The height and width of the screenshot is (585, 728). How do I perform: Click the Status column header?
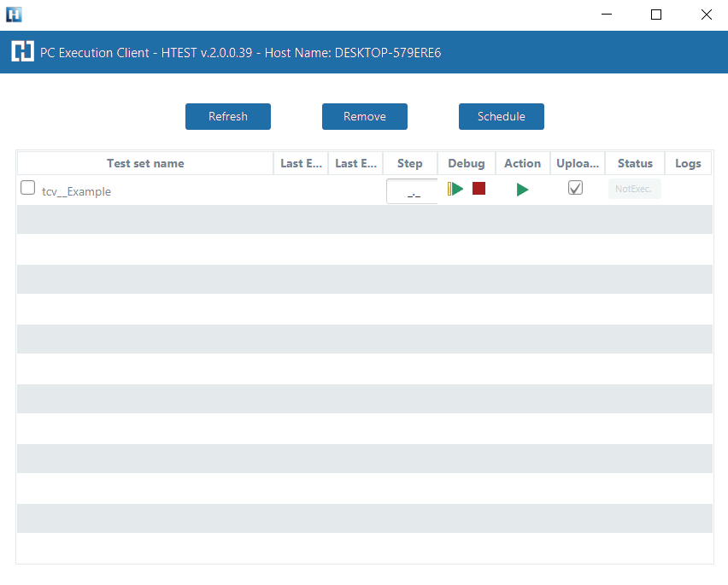coord(635,163)
